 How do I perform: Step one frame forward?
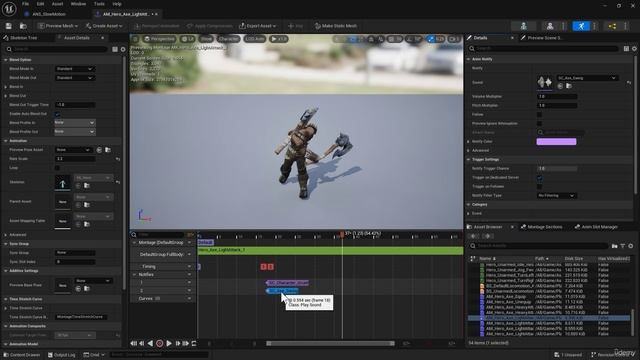[x=178, y=344]
